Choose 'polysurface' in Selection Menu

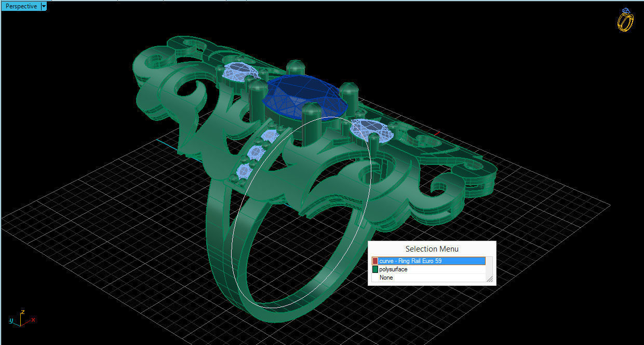[x=428, y=269]
